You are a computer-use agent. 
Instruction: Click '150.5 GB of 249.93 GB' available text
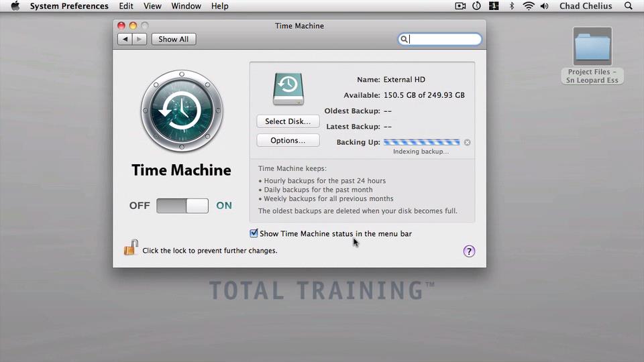tap(424, 95)
